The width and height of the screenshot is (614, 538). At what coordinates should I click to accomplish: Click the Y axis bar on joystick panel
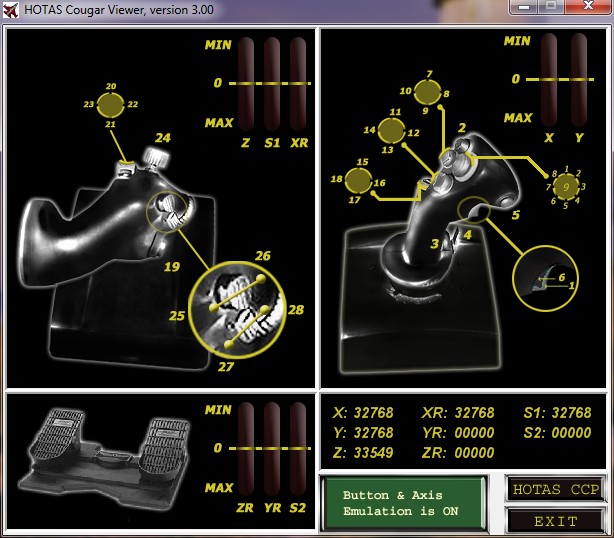[x=579, y=79]
